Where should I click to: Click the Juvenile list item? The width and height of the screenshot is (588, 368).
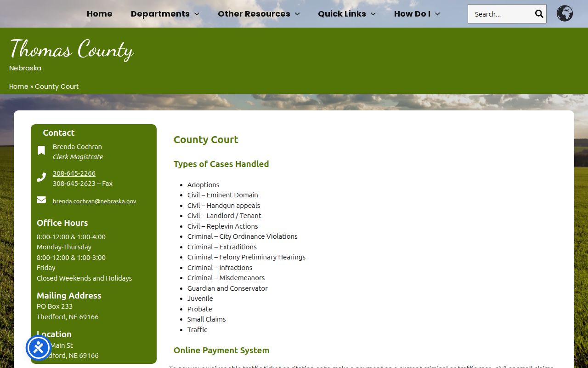tap(200, 299)
